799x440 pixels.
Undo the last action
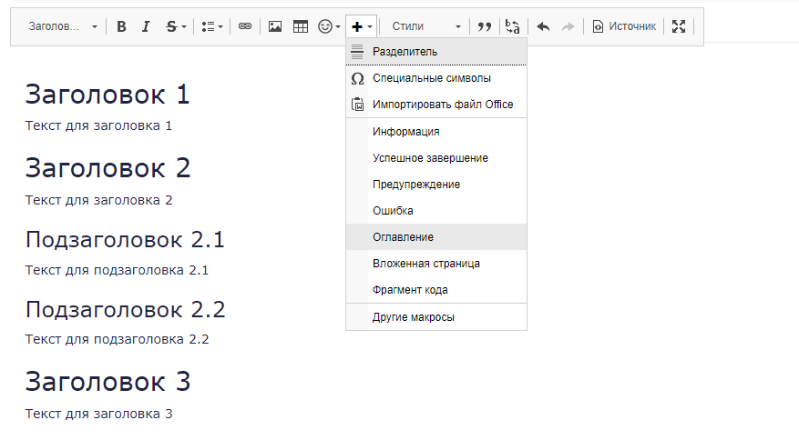tap(543, 27)
